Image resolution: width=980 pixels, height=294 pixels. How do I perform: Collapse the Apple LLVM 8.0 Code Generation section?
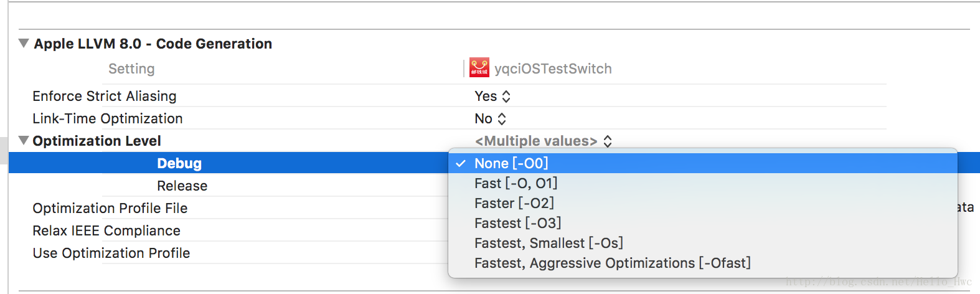pos(24,44)
